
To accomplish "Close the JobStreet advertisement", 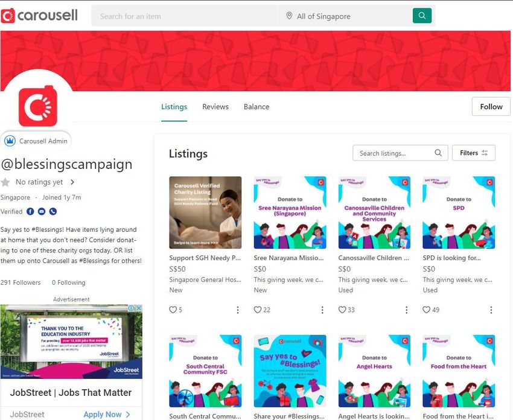I will pos(139,308).
